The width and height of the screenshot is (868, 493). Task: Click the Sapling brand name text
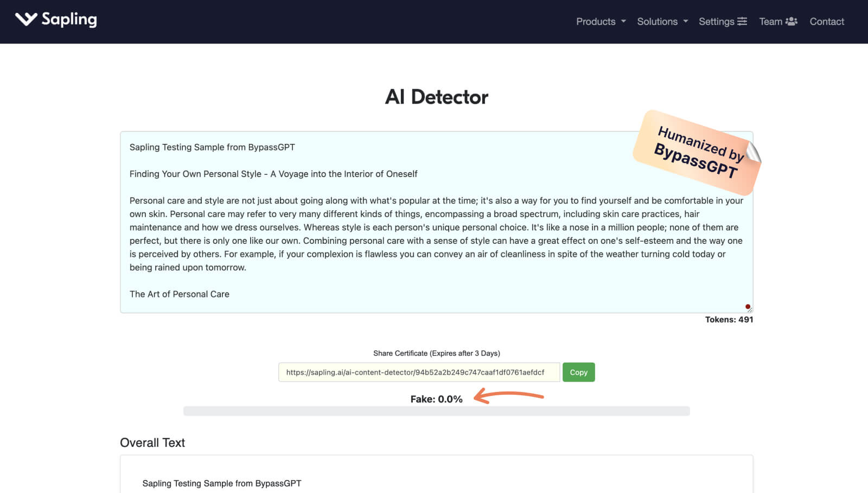click(69, 20)
